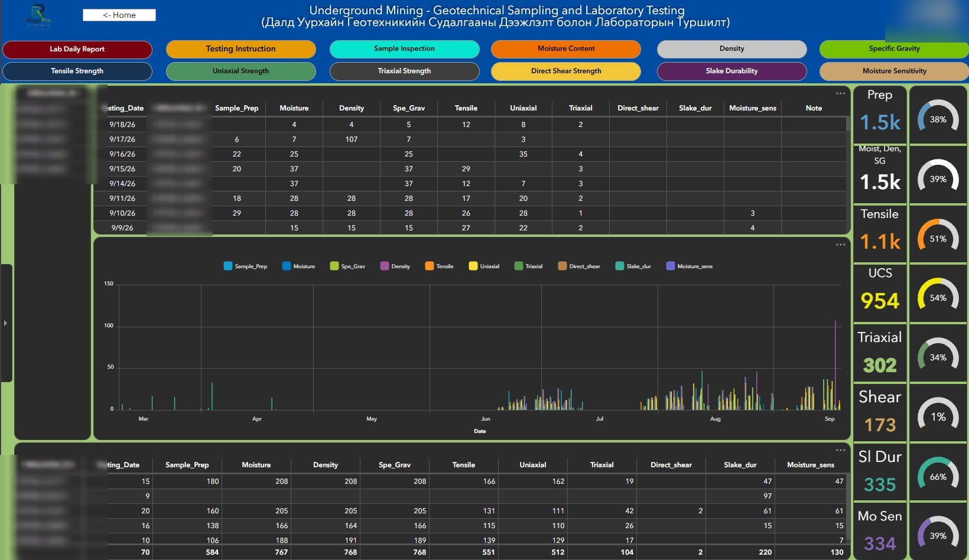Open the chart's more options ellipsis
Image resolution: width=969 pixels, height=560 pixels.
coord(840,245)
